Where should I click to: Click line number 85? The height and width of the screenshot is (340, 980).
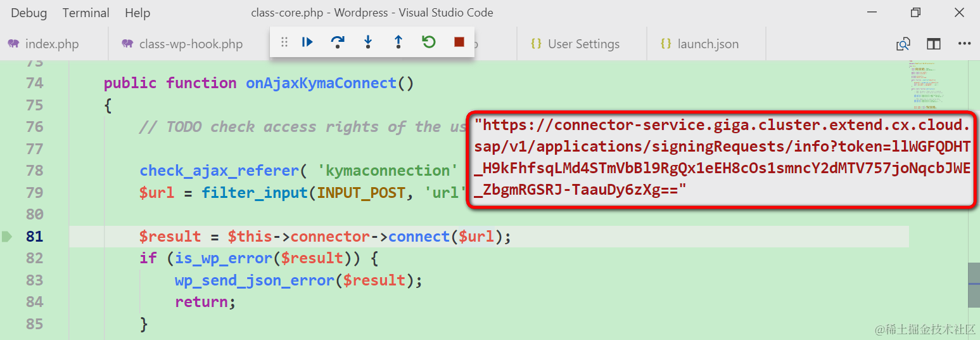(x=35, y=324)
